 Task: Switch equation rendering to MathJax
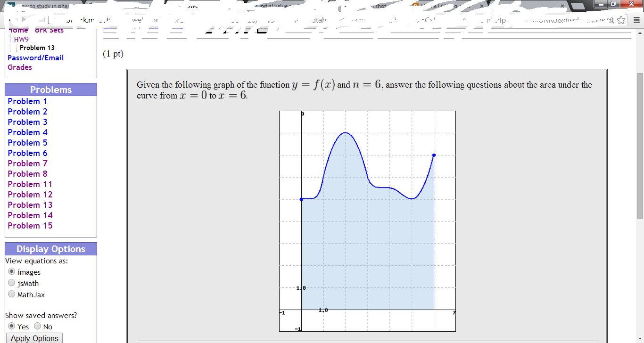[11, 294]
